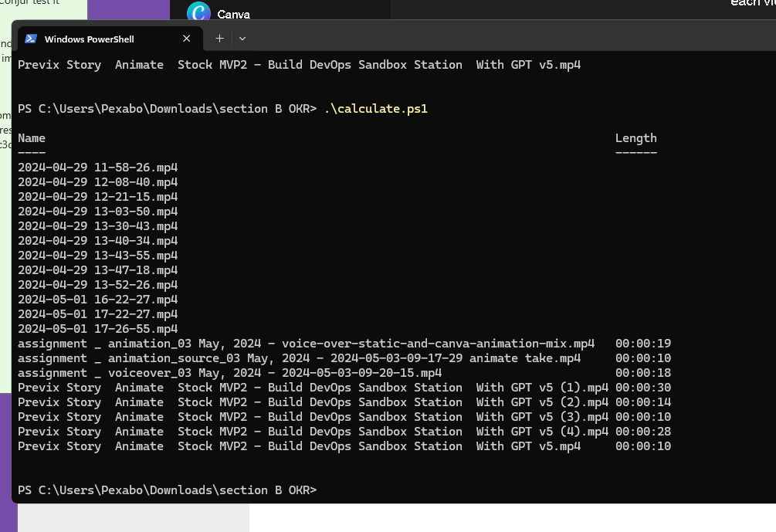Click the bottom PS prompt line
Image resolution: width=776 pixels, height=532 pixels.
click(168, 490)
